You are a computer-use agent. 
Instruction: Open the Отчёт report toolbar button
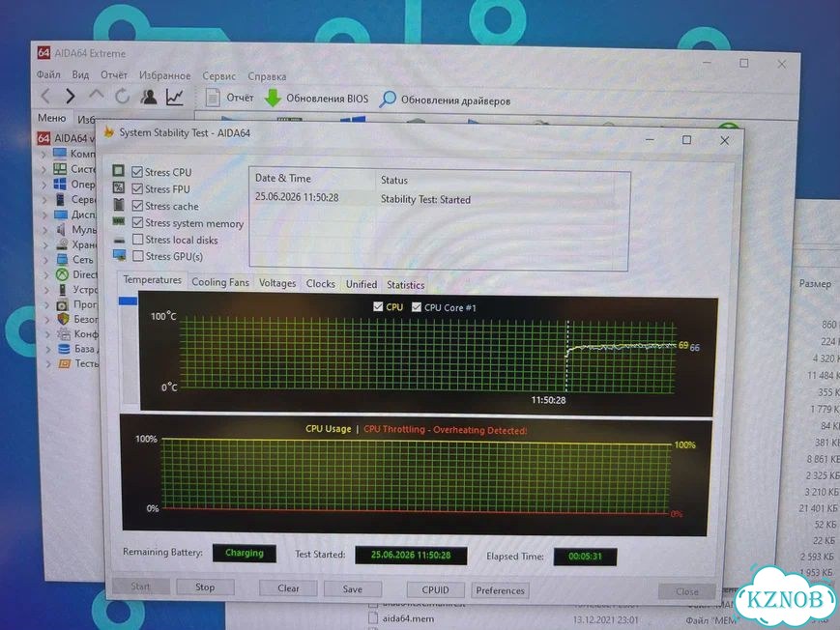pyautogui.click(x=229, y=98)
